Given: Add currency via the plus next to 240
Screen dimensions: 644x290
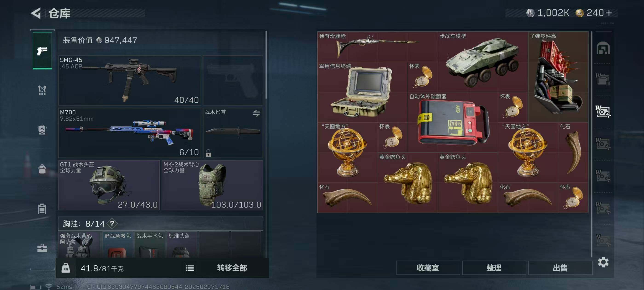Looking at the screenshot, I should tap(609, 13).
